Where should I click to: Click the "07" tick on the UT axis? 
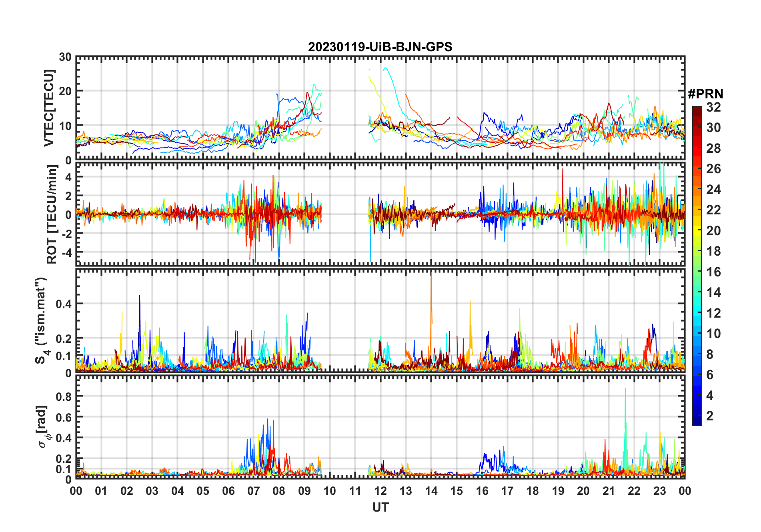[x=254, y=491]
